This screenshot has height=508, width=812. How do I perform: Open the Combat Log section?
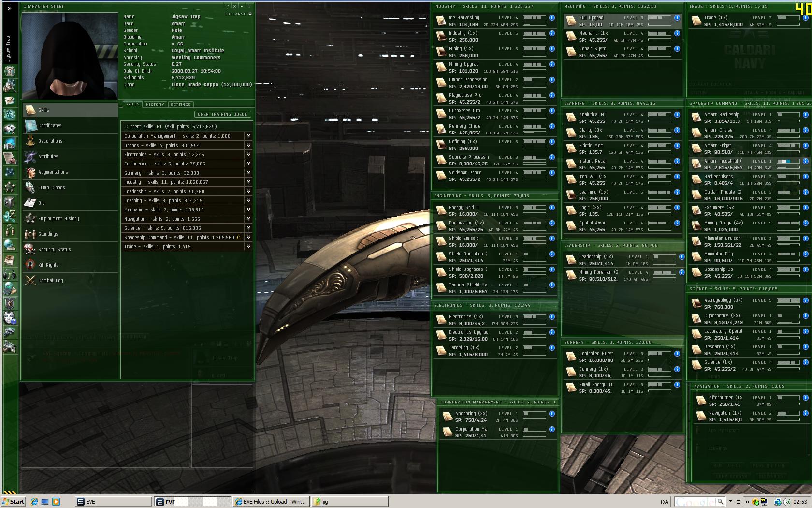[x=71, y=280]
